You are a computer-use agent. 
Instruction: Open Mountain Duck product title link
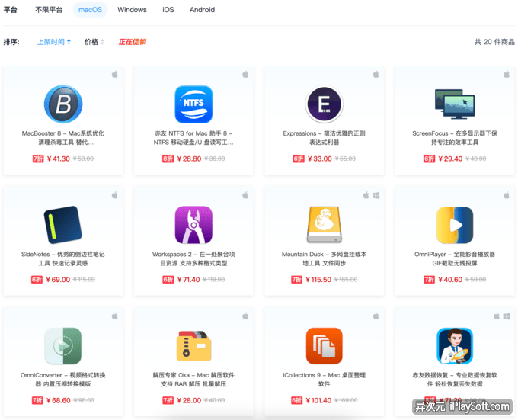[x=324, y=258]
